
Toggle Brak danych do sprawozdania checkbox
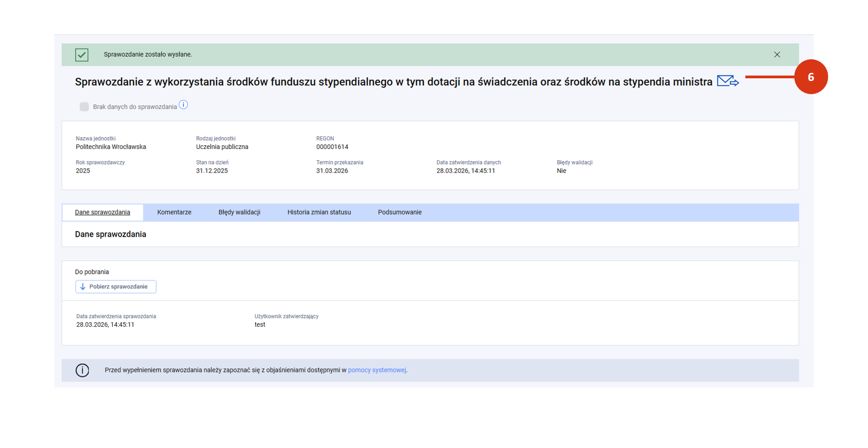click(x=84, y=107)
